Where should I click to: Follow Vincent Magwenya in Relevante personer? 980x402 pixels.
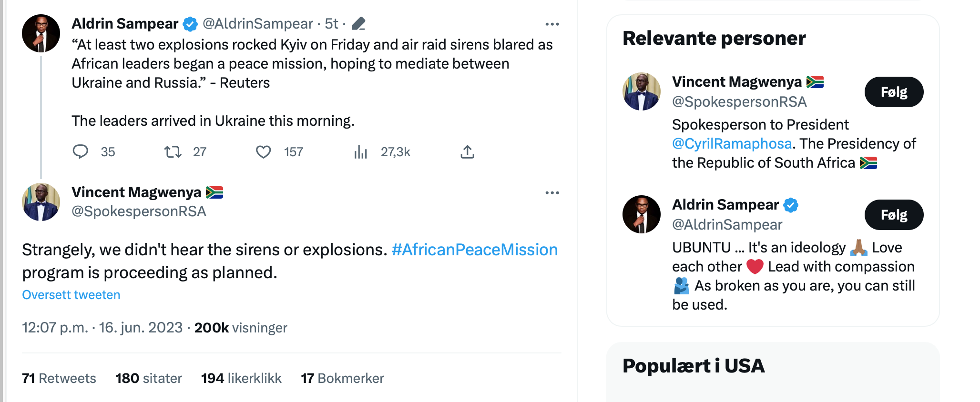point(894,92)
